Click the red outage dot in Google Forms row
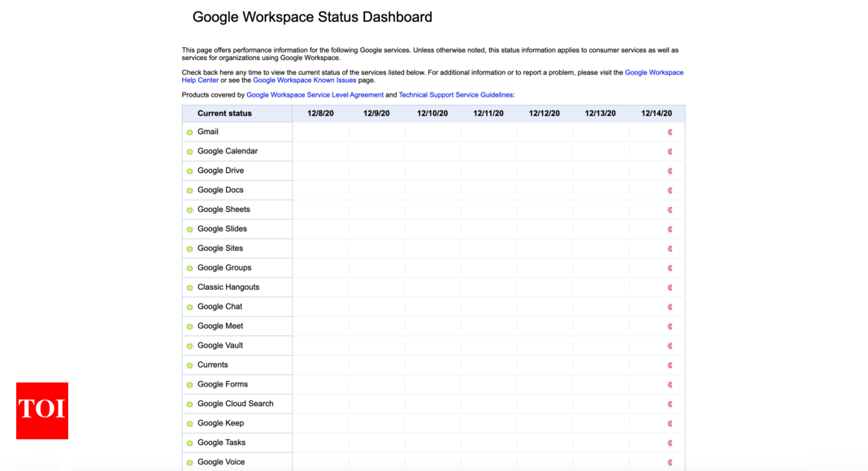 pos(670,385)
